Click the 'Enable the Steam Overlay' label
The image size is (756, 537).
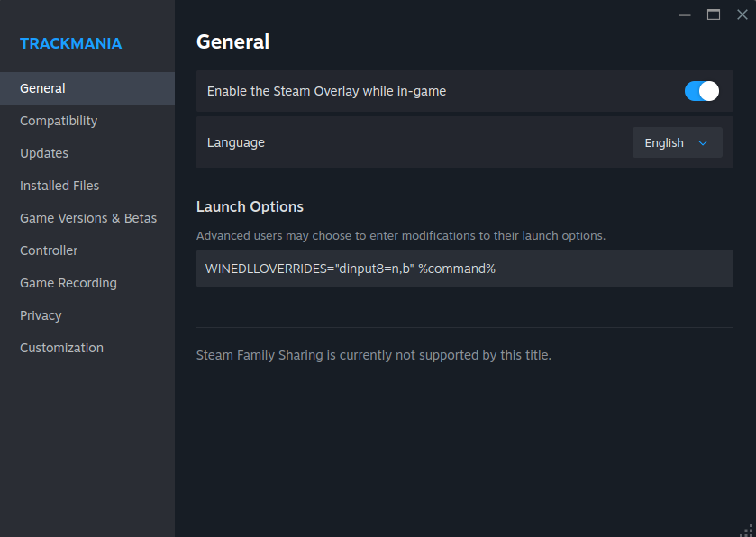pyautogui.click(x=326, y=91)
